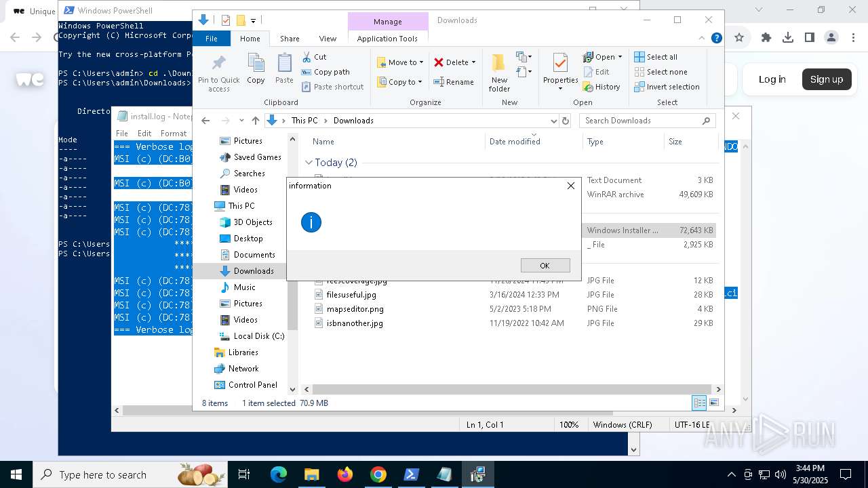Click Invert selection in the ribbon
The height and width of the screenshot is (488, 868).
click(x=667, y=87)
